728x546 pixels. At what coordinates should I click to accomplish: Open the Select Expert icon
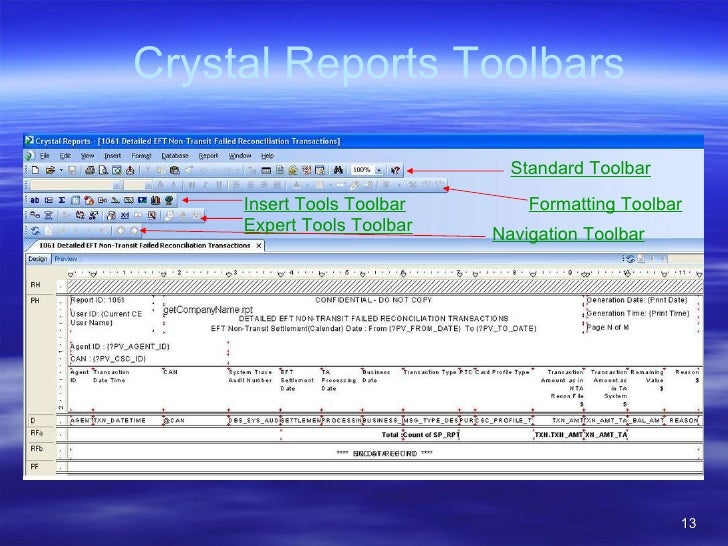pyautogui.click(x=93, y=215)
